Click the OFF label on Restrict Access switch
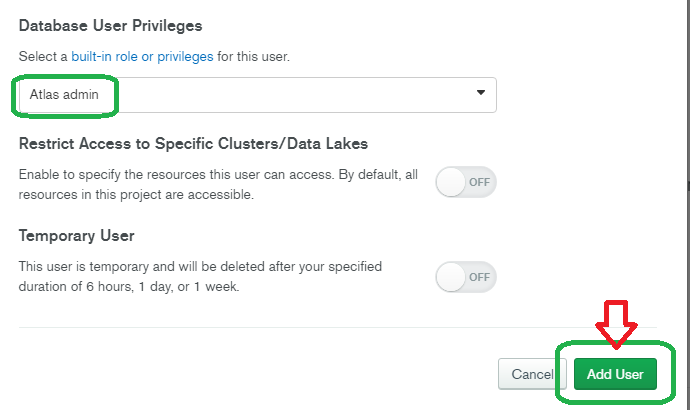This screenshot has height=410, width=690. (x=480, y=183)
